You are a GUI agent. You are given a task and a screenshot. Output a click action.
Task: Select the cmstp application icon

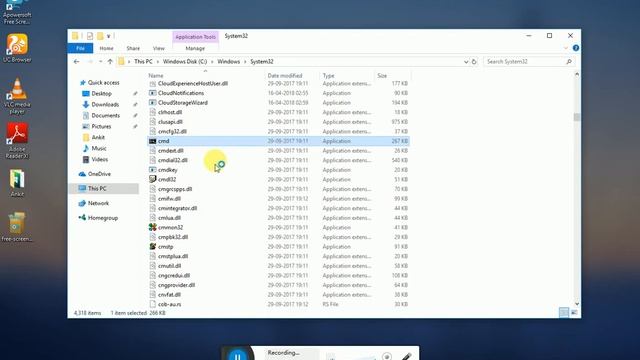coord(153,247)
